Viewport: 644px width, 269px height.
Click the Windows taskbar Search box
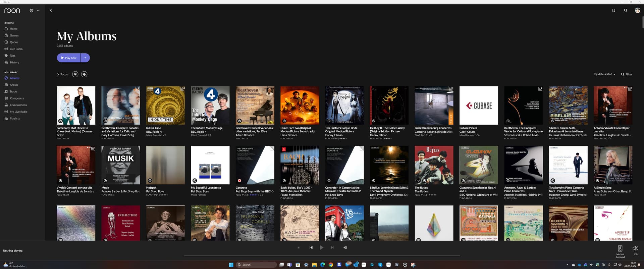point(256,265)
